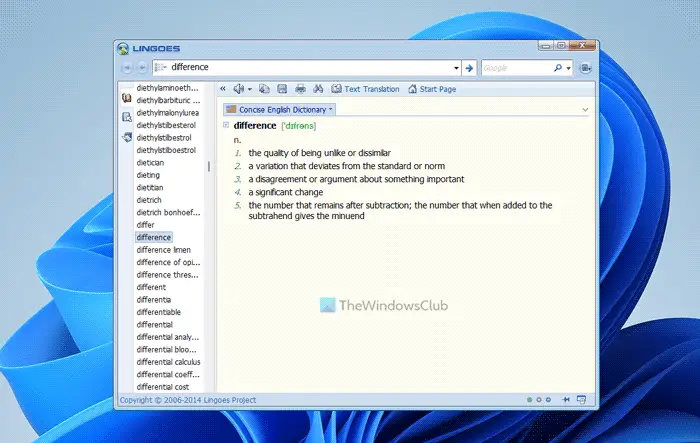Click the print icon in the toolbar
The image size is (700, 443).
point(300,89)
